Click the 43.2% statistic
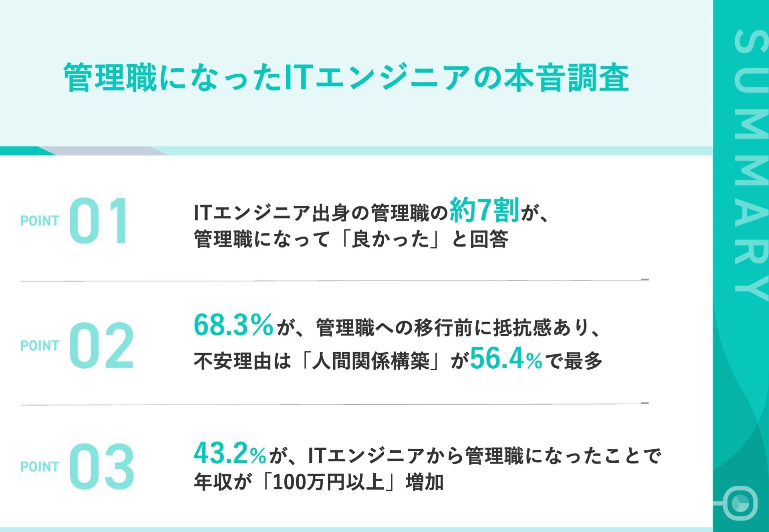Screen dimensions: 769x532 coord(230,454)
